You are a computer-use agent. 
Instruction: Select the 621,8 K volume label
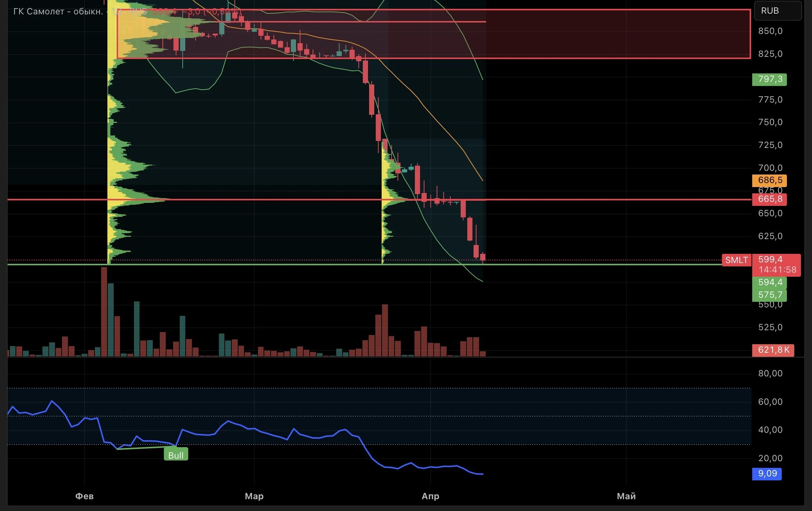point(773,350)
